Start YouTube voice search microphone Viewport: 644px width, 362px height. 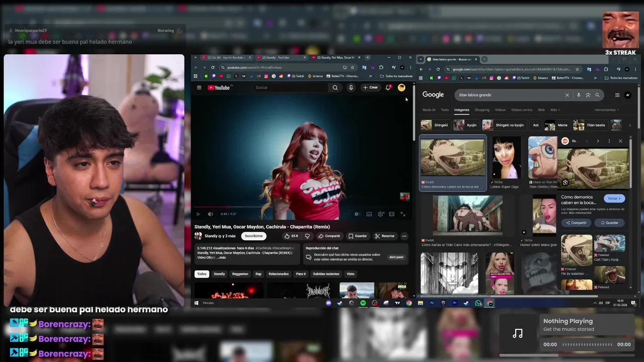click(x=351, y=87)
